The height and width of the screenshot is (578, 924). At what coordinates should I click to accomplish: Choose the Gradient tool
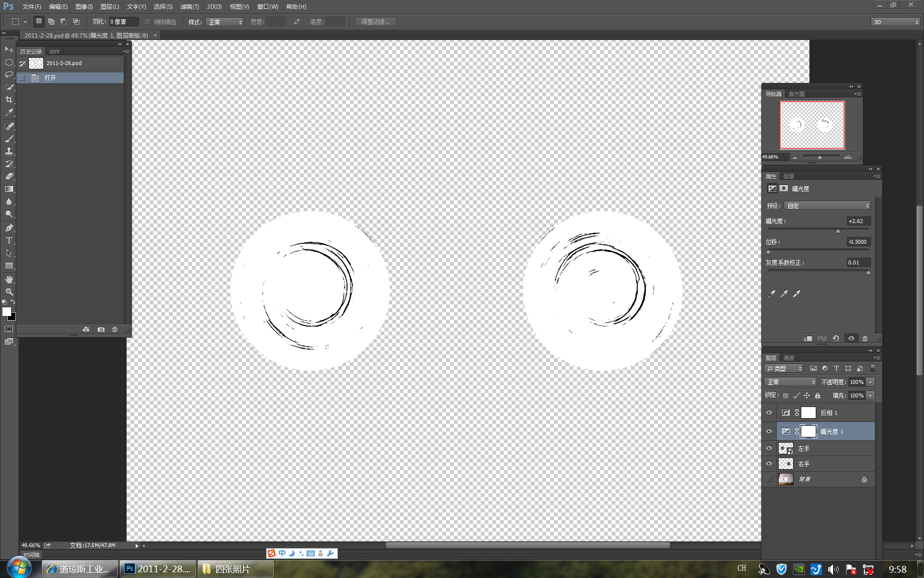(9, 189)
